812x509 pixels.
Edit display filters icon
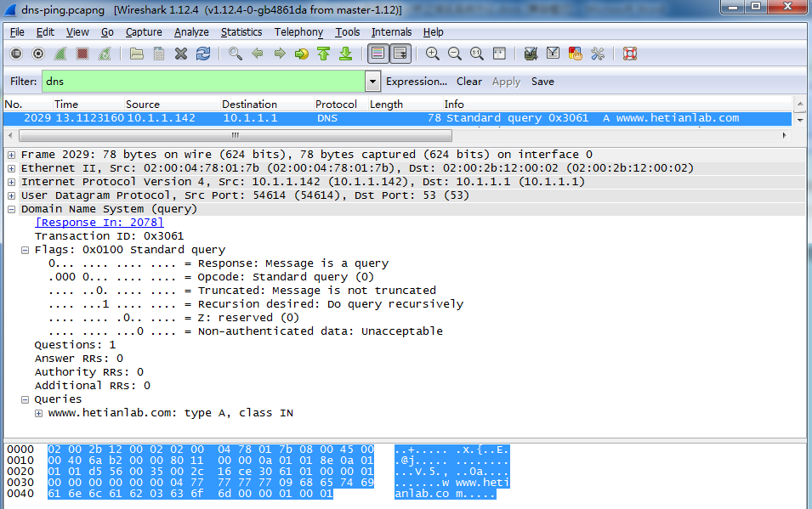point(553,54)
